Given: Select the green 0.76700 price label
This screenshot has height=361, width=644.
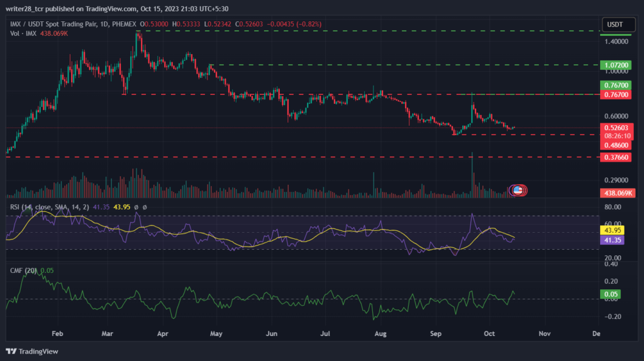Looking at the screenshot, I should [616, 85].
